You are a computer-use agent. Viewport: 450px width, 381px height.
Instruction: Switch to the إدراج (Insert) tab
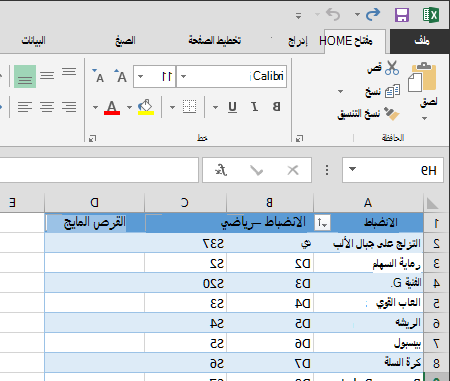point(298,41)
